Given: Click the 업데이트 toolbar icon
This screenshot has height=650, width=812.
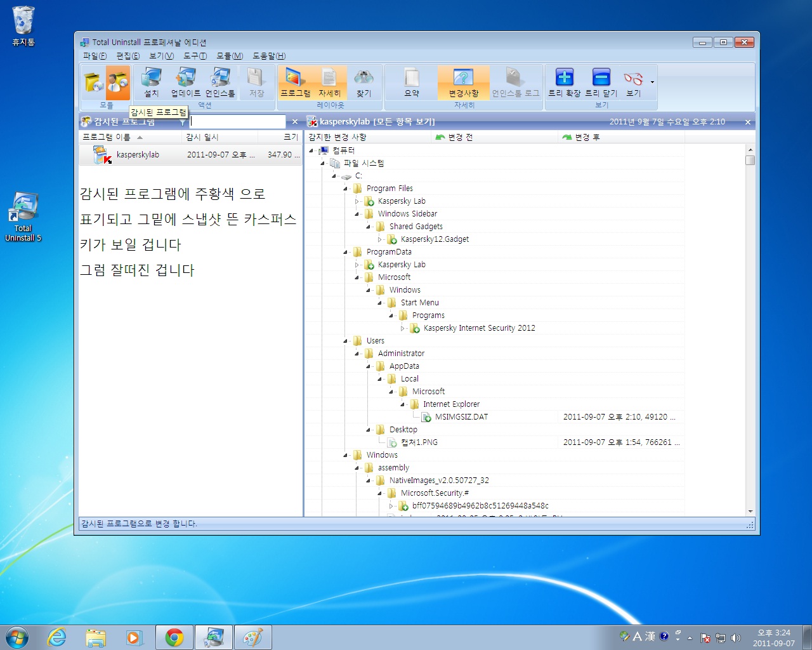Looking at the screenshot, I should pyautogui.click(x=185, y=83).
